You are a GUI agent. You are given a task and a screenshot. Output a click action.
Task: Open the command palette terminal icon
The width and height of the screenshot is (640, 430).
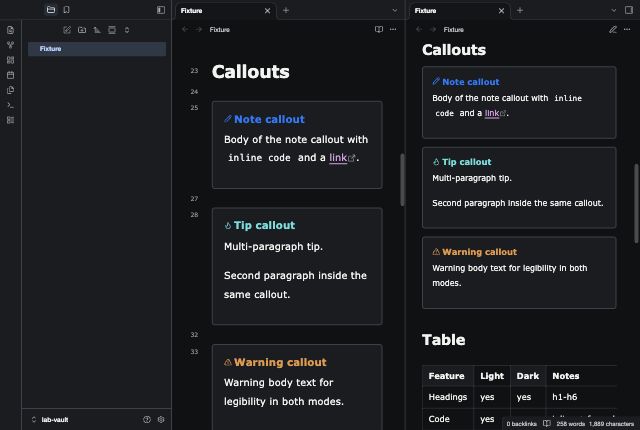tap(11, 105)
